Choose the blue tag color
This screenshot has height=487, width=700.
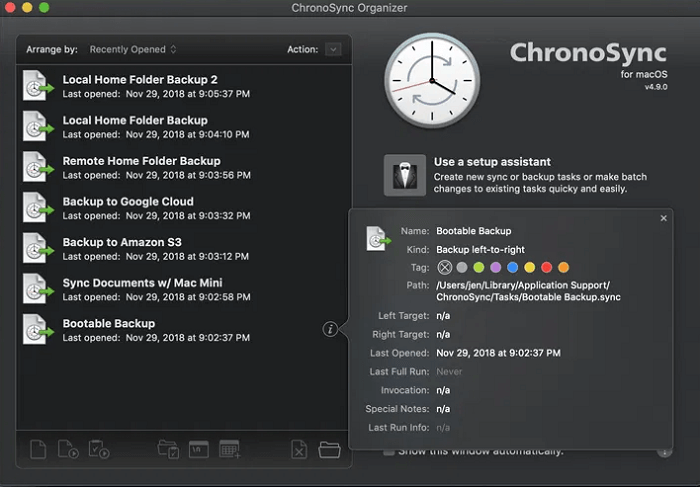512,267
